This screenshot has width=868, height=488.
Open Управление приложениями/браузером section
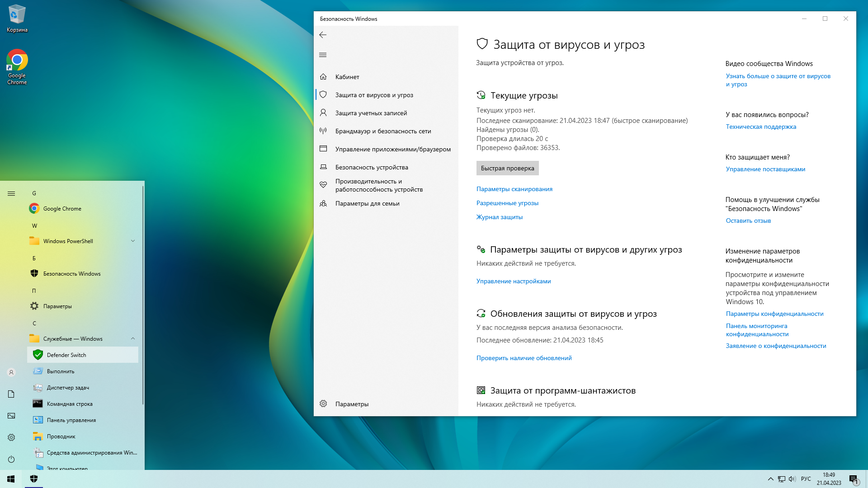(386, 149)
